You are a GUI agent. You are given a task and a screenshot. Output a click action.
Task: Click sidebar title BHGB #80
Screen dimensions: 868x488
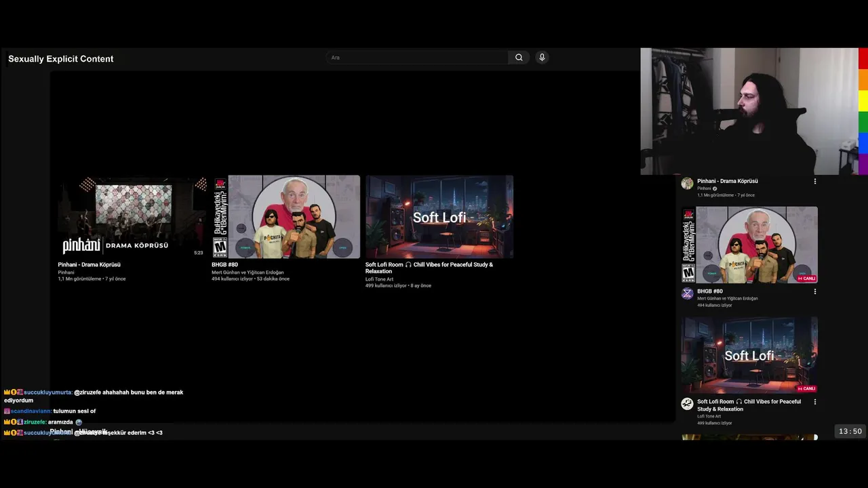coord(710,291)
